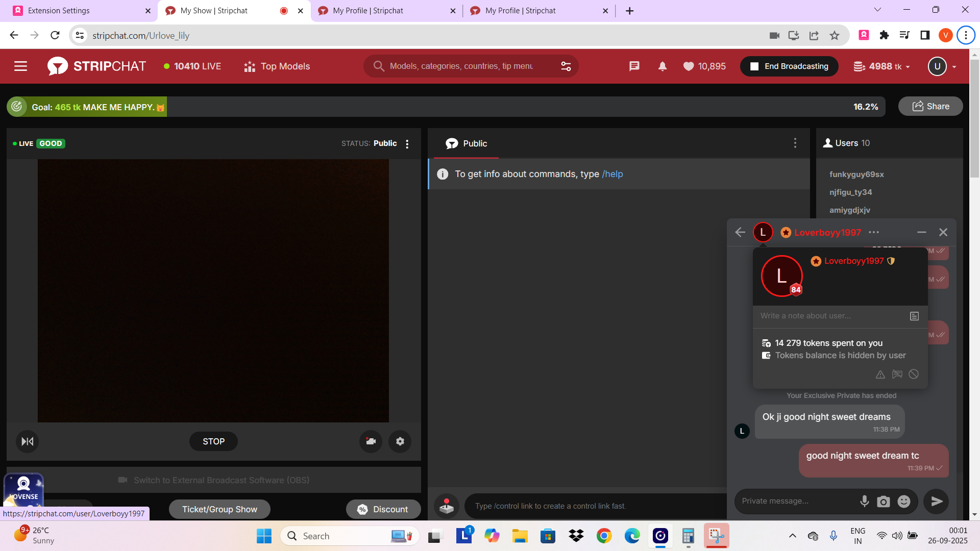980x551 pixels.
Task: Click the Ticket/Group Show button
Action: [219, 509]
